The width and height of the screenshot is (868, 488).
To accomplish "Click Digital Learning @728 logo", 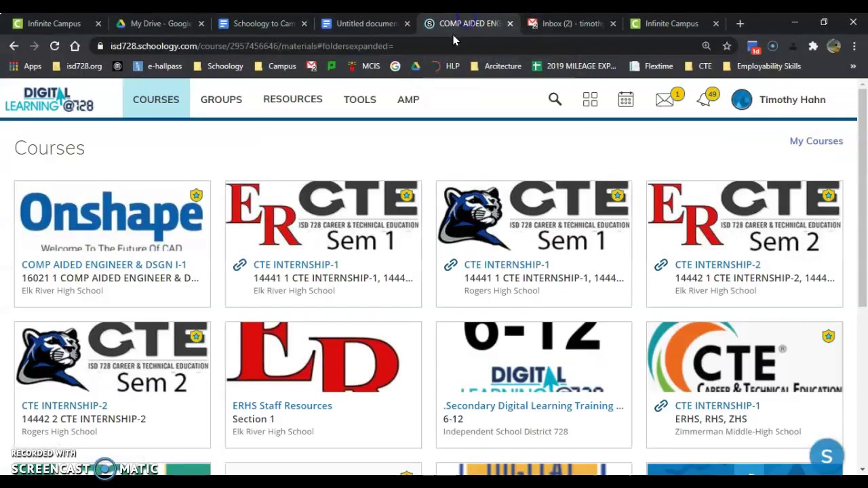I will (x=49, y=100).
